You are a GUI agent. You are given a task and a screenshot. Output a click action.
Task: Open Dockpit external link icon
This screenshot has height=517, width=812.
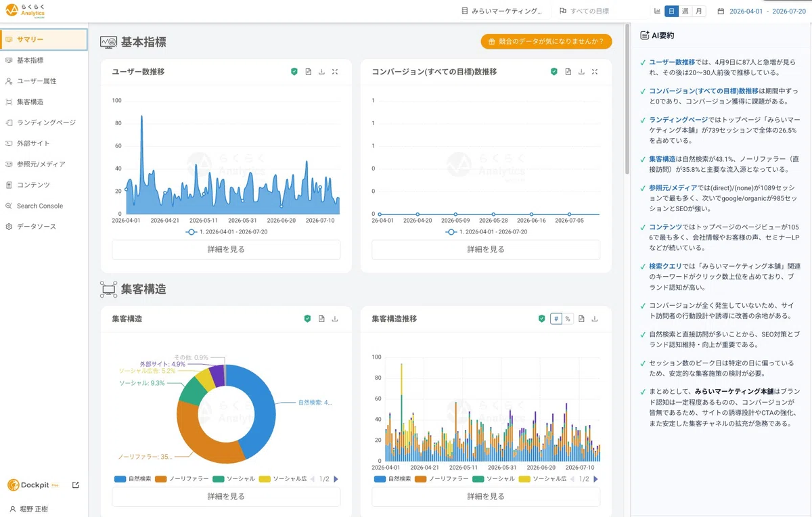[75, 485]
